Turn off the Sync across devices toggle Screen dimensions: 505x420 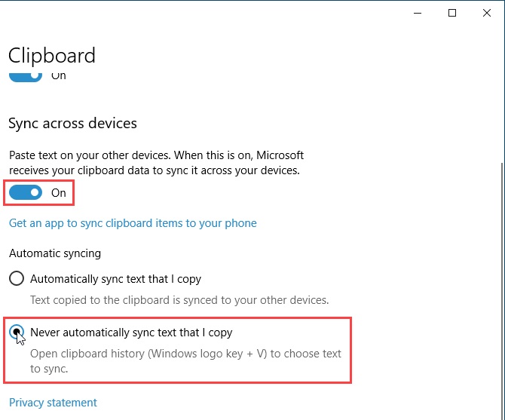pos(26,192)
